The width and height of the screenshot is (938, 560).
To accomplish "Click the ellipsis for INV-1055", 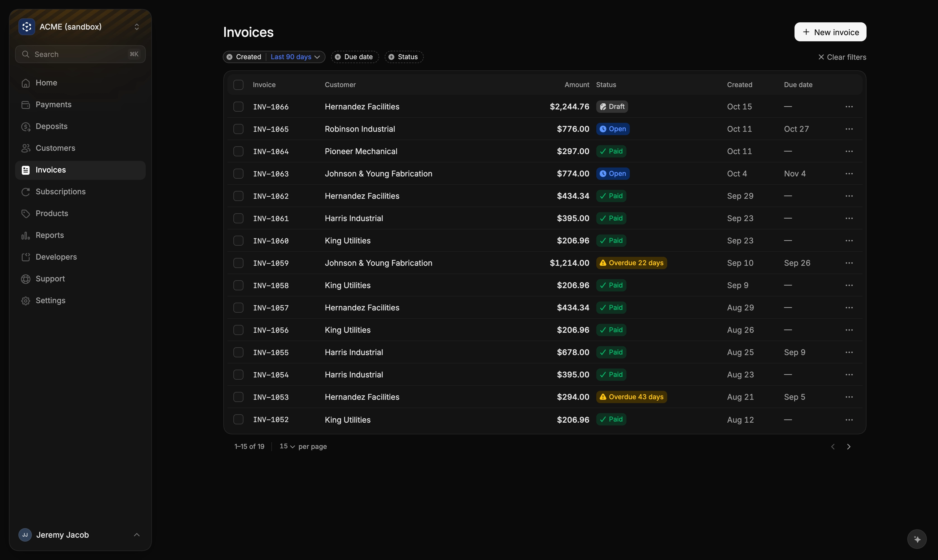I will click(x=849, y=353).
